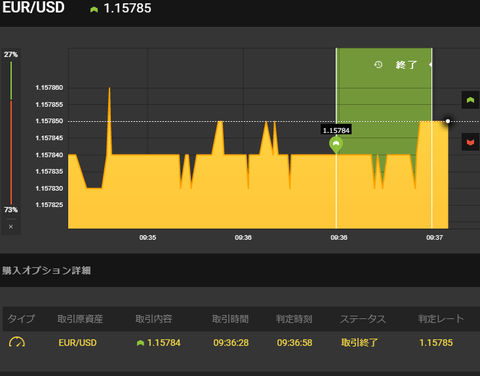Click the 09:36:28 trade time cell
Viewport: 480px width, 376px height.
click(x=231, y=343)
